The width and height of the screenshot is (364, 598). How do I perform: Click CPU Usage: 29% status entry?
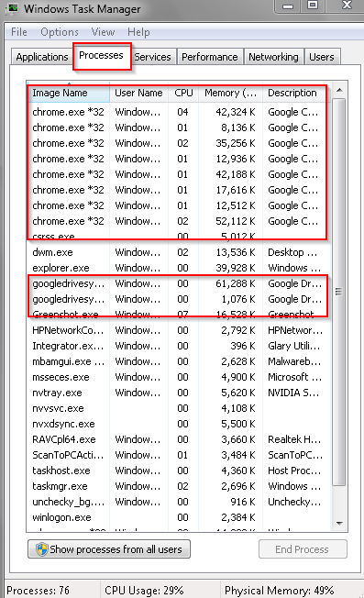[144, 591]
